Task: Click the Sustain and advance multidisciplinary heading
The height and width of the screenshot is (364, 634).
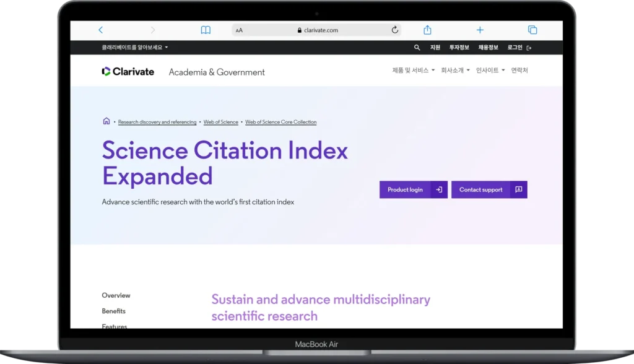Action: [x=321, y=308]
